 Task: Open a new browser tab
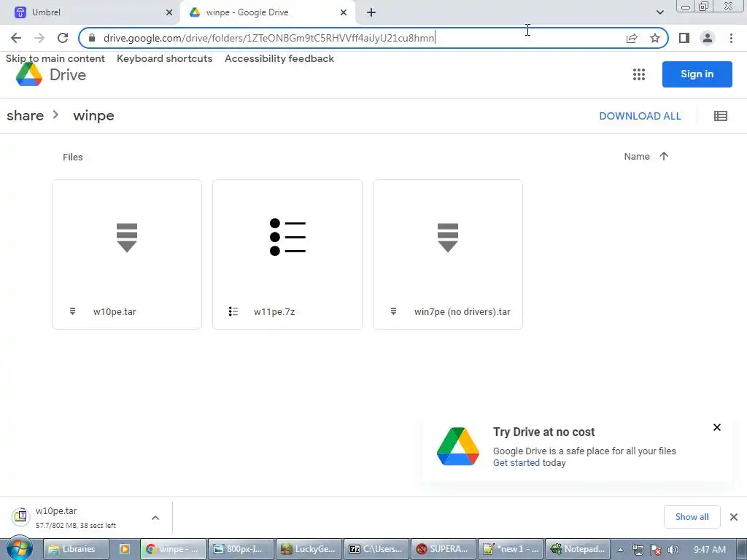pos(371,12)
